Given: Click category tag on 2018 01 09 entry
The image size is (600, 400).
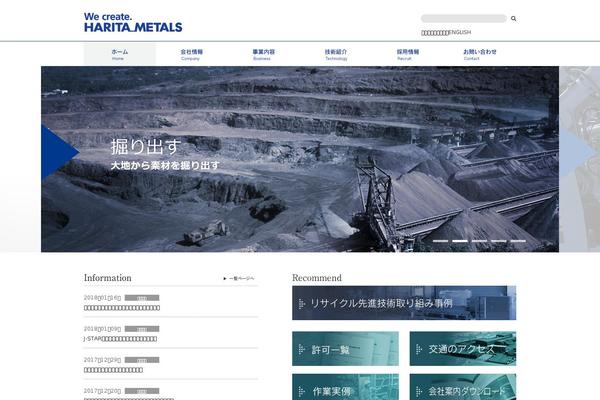Looking at the screenshot, I should [x=142, y=329].
